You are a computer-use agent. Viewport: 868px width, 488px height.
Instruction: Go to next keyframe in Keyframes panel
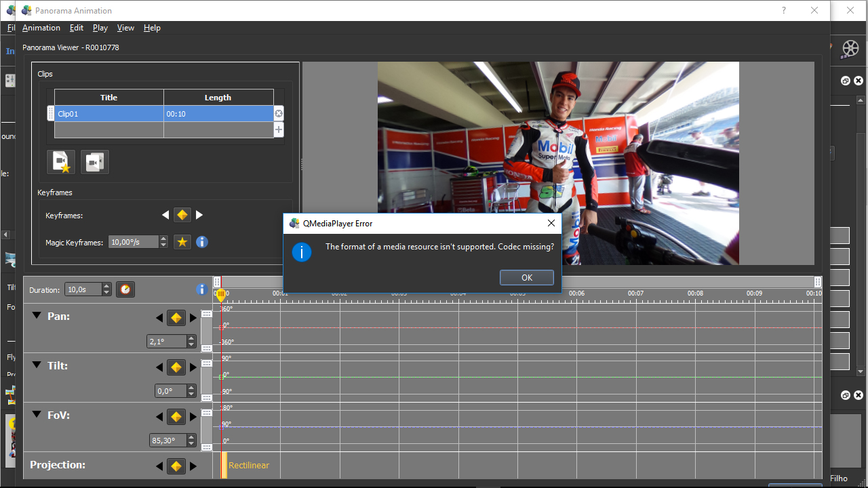pos(199,215)
